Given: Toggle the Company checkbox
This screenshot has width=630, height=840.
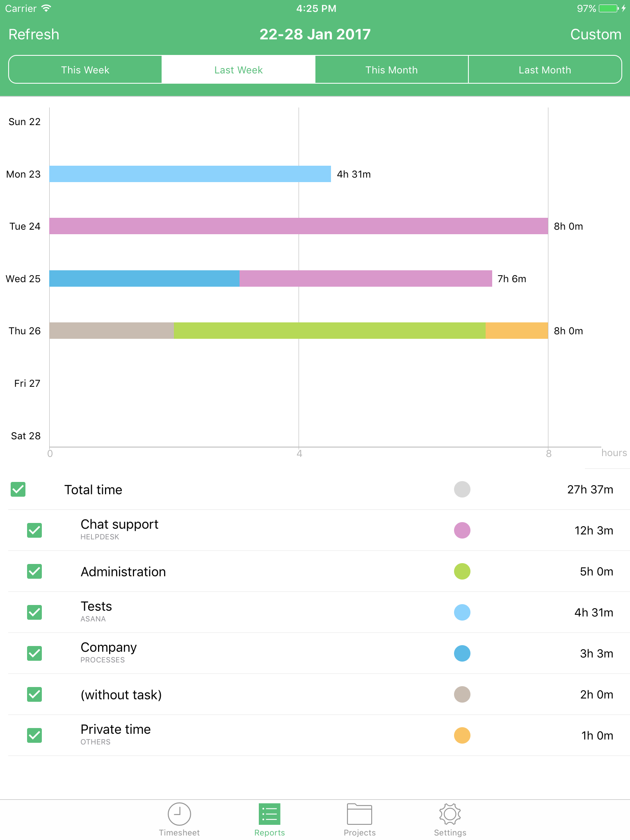Looking at the screenshot, I should pos(34,653).
